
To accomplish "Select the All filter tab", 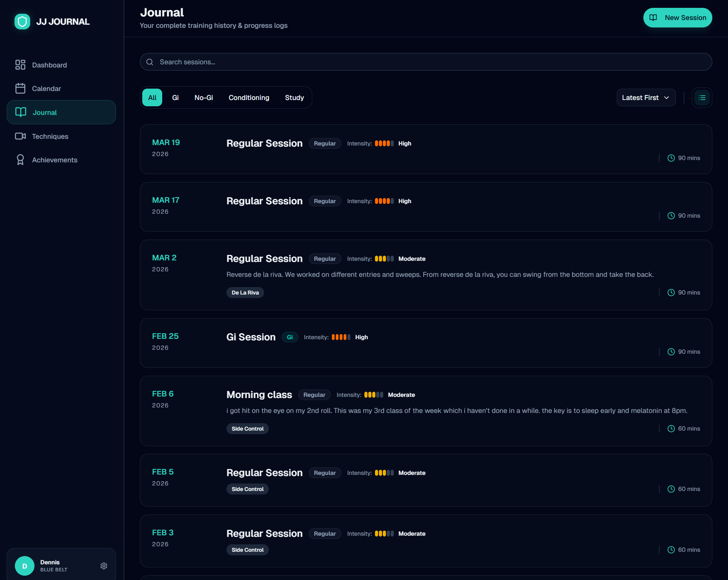I will [x=152, y=98].
